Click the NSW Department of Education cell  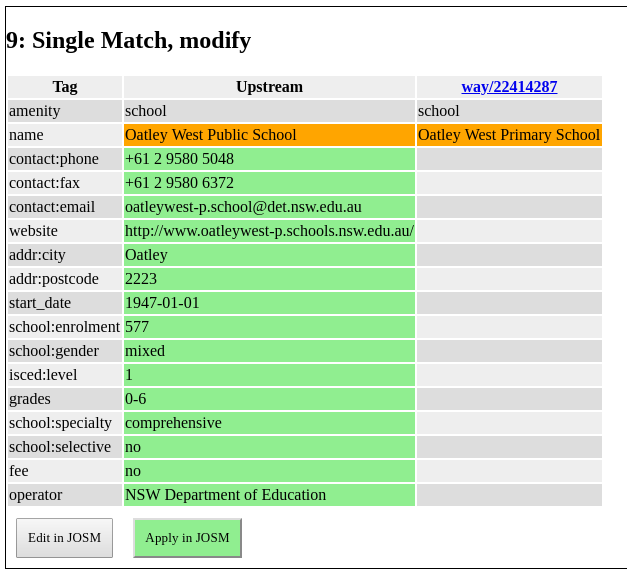click(269, 495)
